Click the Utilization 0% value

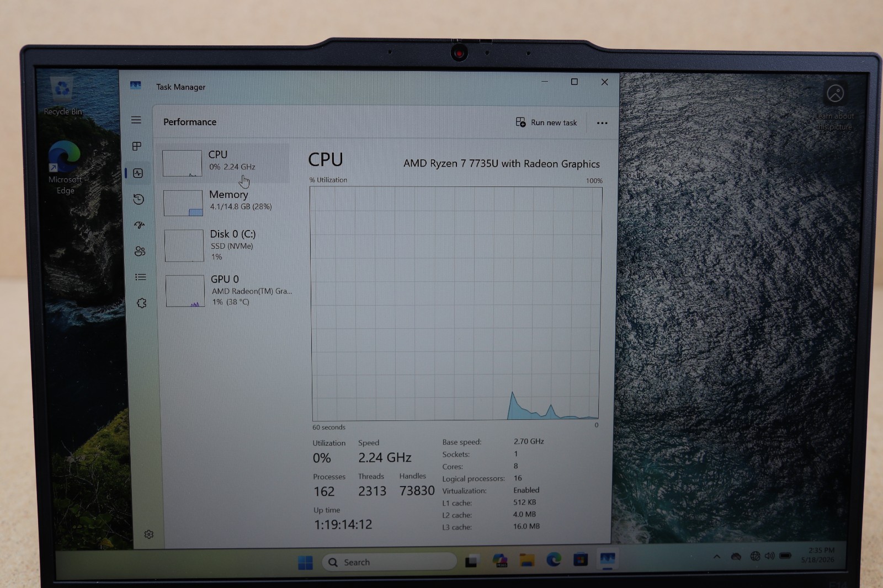tap(322, 458)
